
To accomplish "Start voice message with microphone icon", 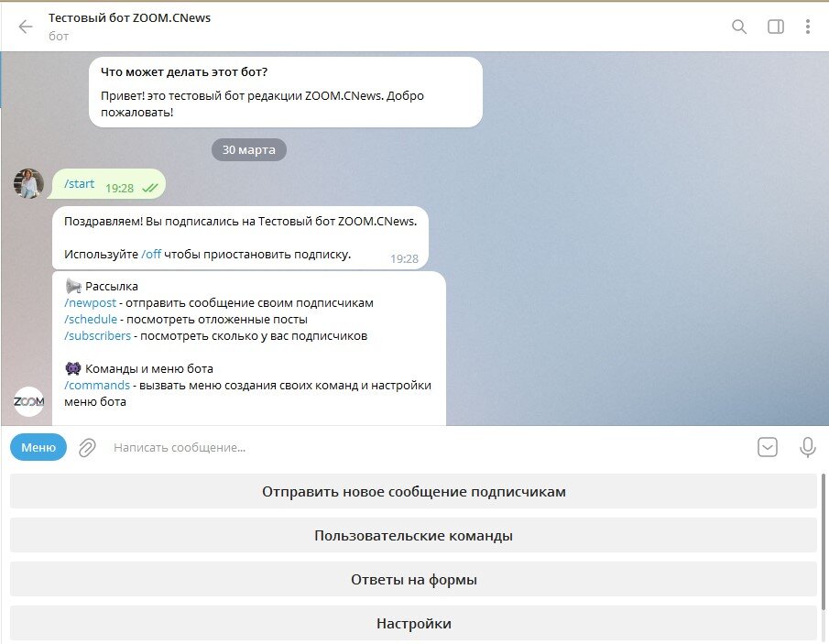I will 807,447.
